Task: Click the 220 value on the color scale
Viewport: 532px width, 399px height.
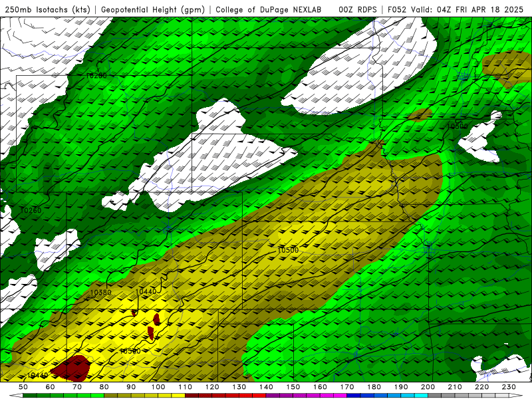Action: tap(481, 387)
